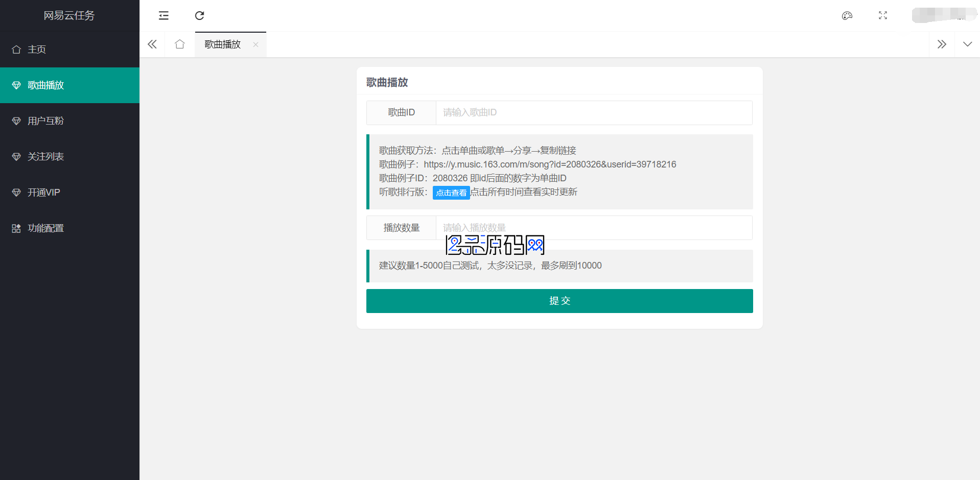Viewport: 980px width, 480px height.
Task: Open 关注列表 in the sidebar
Action: click(69, 157)
